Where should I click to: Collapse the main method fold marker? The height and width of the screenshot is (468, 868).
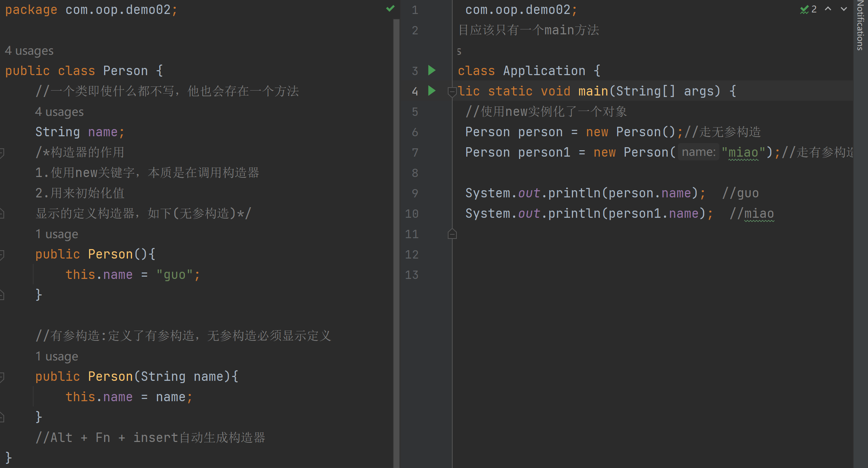pos(452,91)
